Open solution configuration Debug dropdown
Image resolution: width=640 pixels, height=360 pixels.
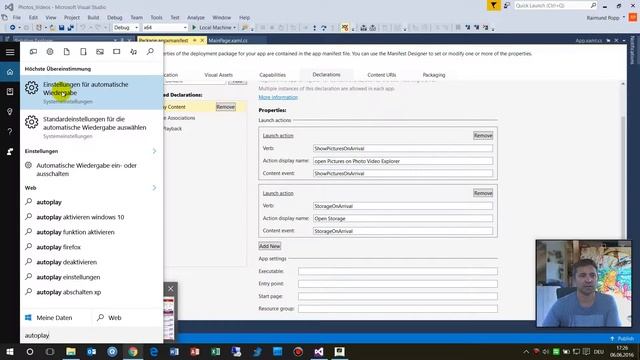coord(126,28)
